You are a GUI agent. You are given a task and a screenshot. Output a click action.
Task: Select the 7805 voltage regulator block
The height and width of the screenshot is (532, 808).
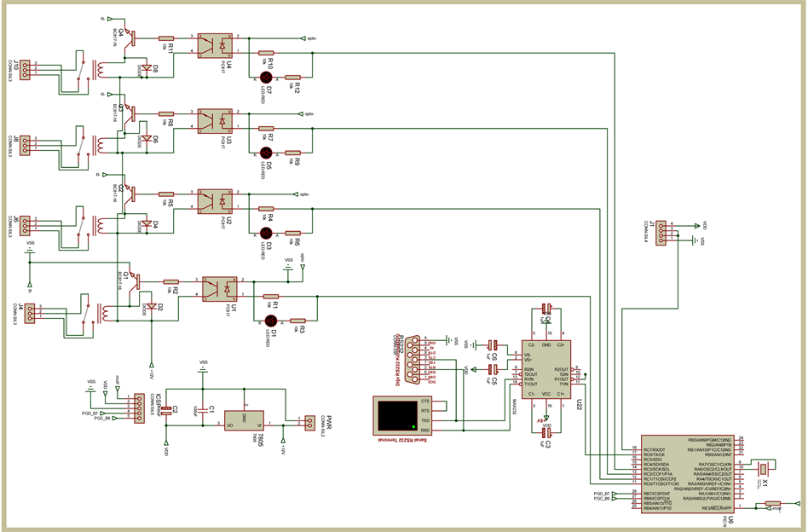[x=246, y=419]
